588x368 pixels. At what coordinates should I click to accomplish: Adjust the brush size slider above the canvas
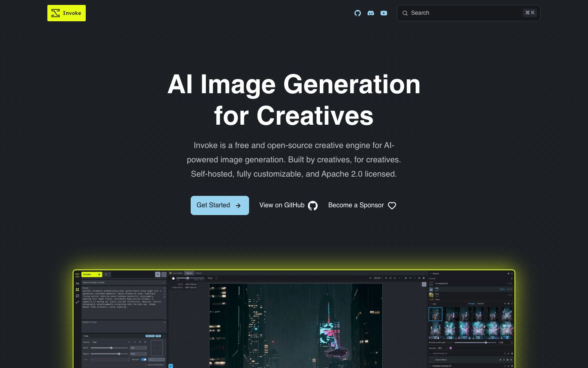tap(190, 278)
